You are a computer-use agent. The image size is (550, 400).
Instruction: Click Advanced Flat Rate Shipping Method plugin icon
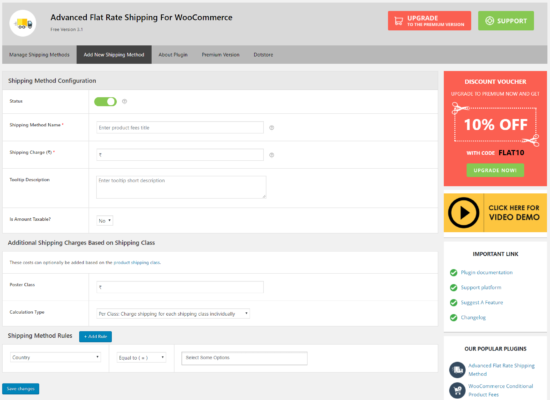tap(457, 370)
